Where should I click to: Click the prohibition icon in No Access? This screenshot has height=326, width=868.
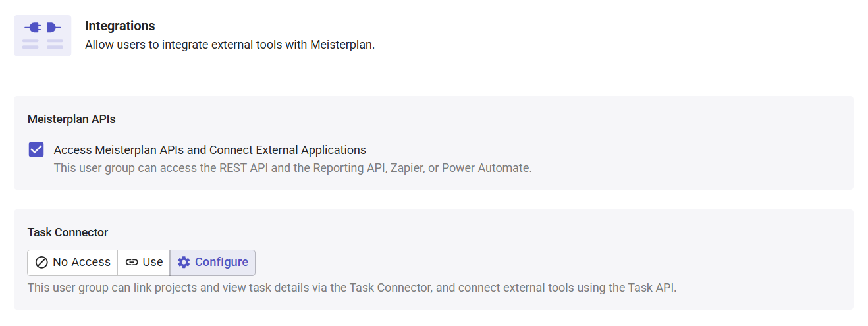coord(41,262)
